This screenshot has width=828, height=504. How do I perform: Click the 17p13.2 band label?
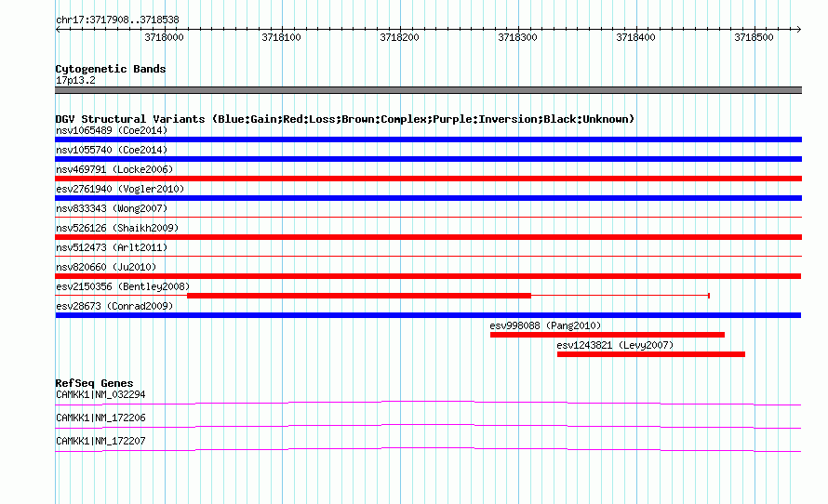coord(75,80)
